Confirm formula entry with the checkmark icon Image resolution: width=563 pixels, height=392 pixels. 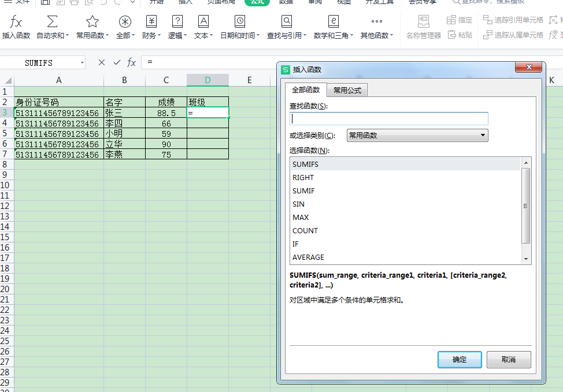pos(117,62)
